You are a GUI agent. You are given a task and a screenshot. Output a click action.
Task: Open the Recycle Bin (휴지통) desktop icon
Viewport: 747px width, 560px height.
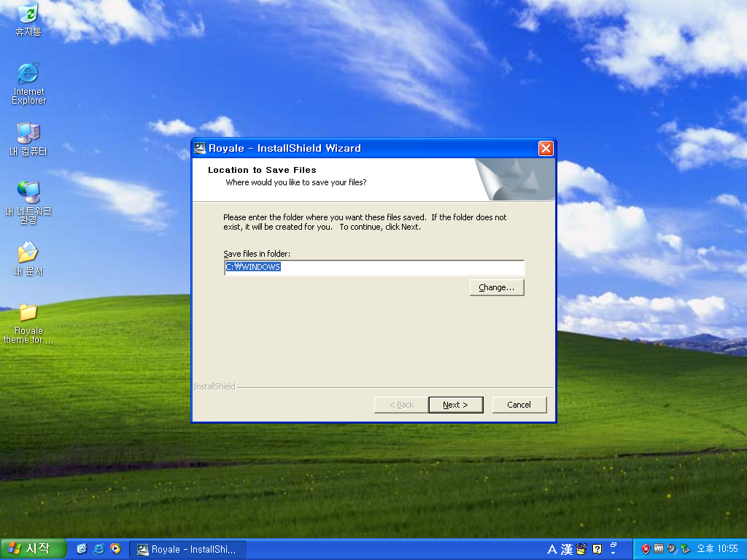click(x=28, y=18)
